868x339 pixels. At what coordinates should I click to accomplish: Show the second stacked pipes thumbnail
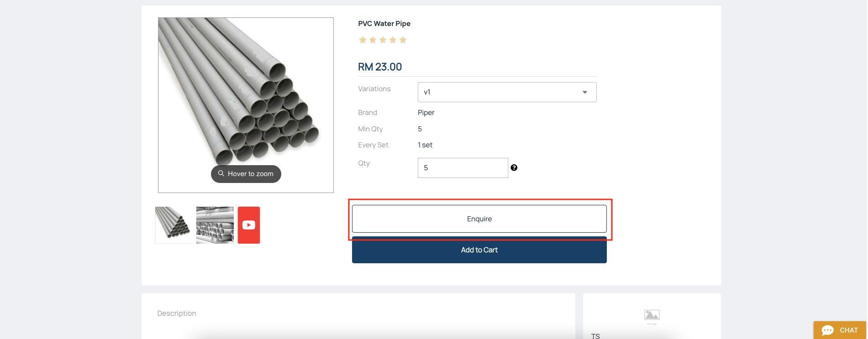[x=215, y=225]
